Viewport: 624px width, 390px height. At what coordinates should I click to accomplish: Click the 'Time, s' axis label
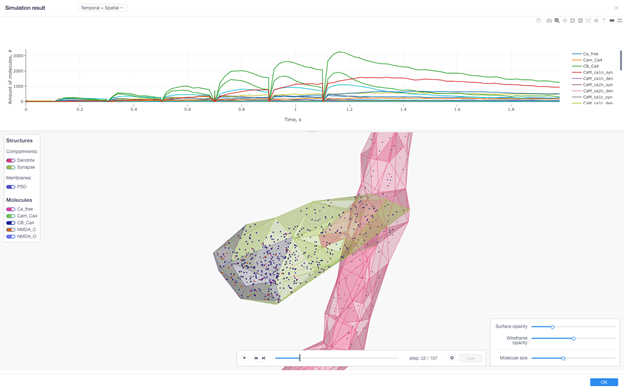292,120
